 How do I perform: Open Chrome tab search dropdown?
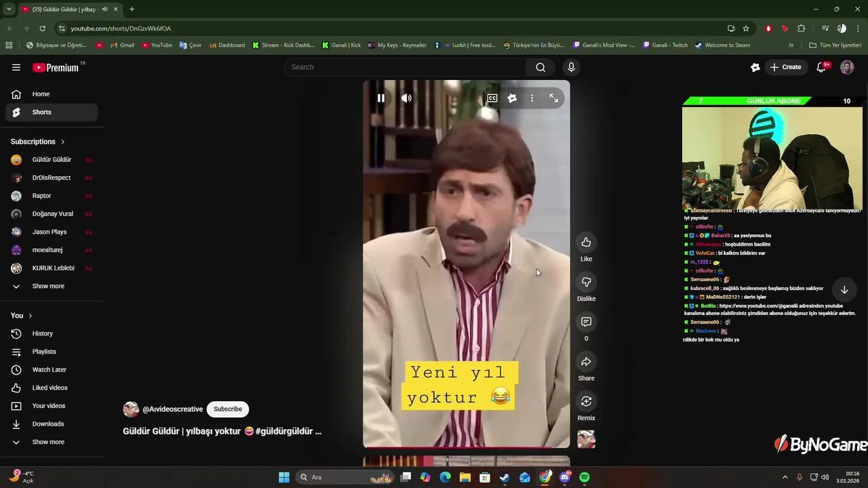[x=9, y=9]
